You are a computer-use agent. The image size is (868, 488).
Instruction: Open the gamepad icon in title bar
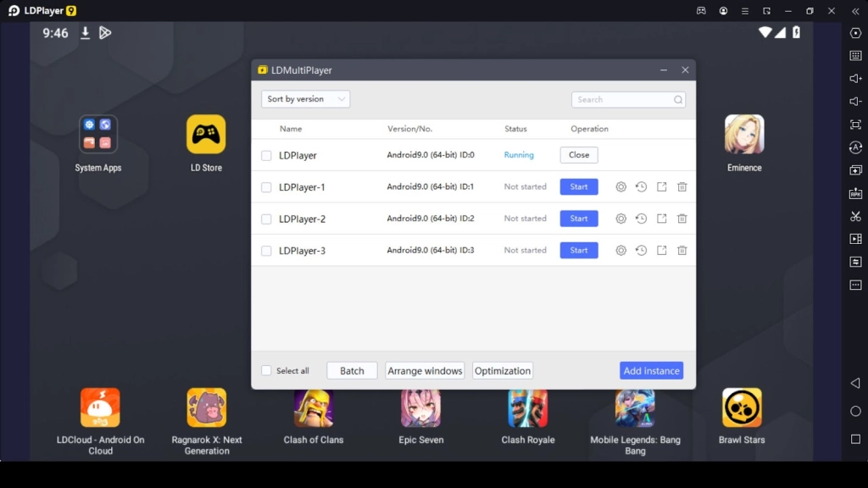[x=701, y=11]
